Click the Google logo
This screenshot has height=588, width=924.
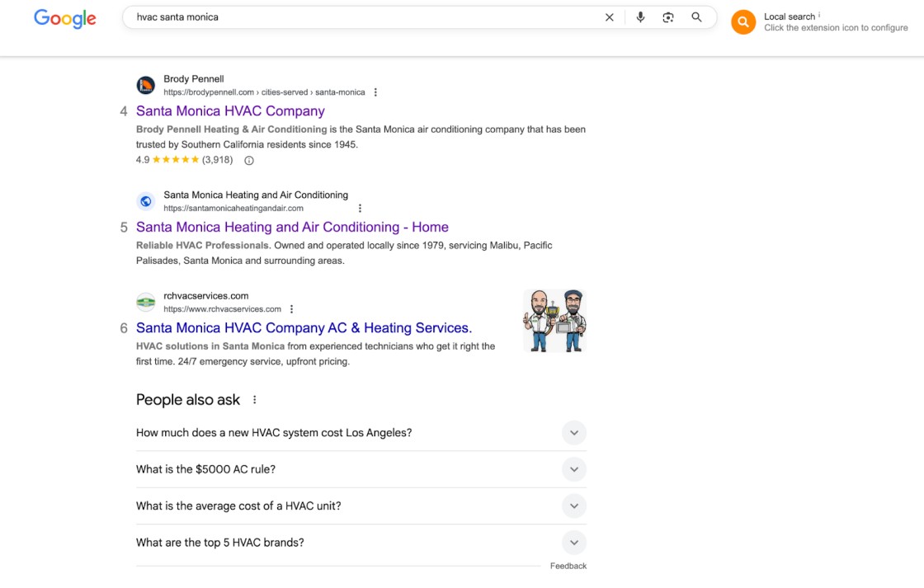pos(65,18)
